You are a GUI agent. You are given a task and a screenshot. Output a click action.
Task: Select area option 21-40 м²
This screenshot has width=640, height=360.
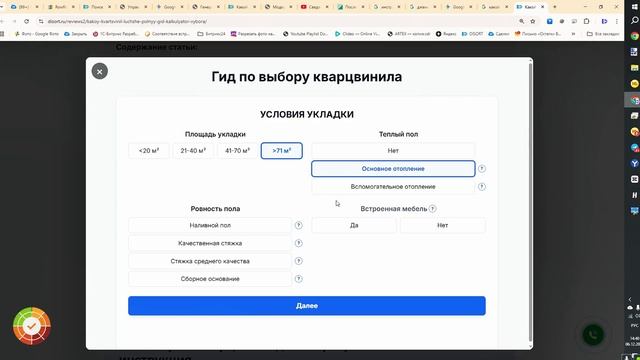193,151
